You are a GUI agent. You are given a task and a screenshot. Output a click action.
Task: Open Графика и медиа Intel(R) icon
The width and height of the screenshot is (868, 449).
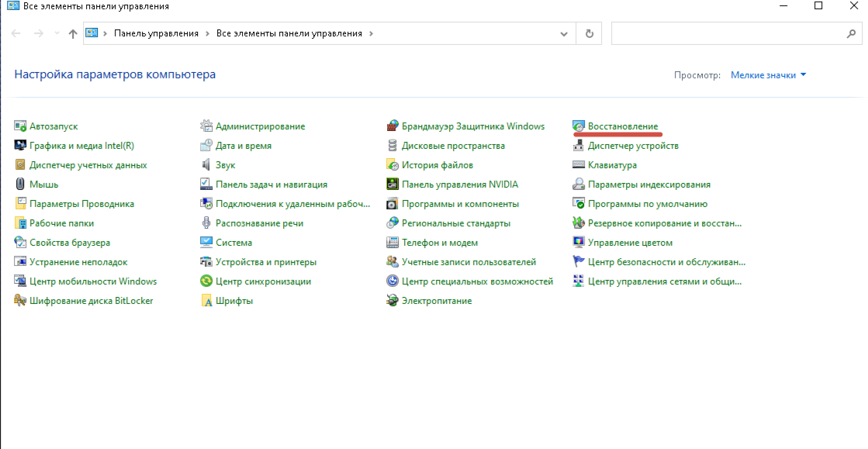pos(20,146)
